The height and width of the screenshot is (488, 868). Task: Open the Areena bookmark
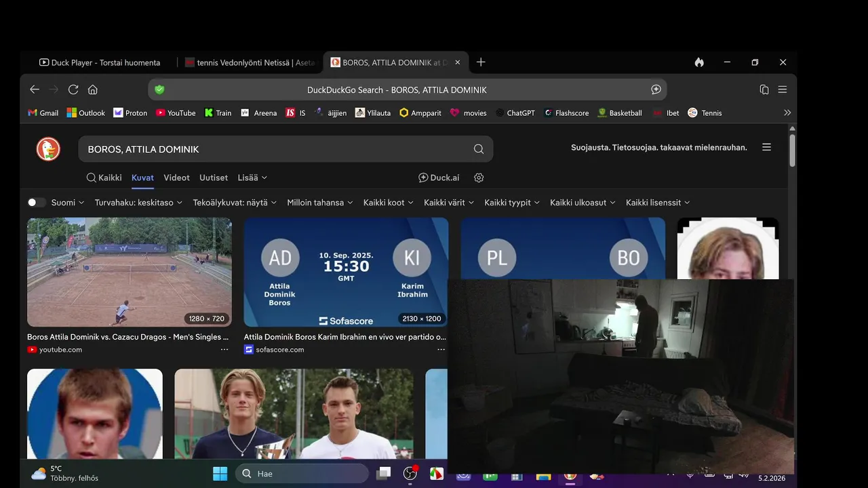258,113
